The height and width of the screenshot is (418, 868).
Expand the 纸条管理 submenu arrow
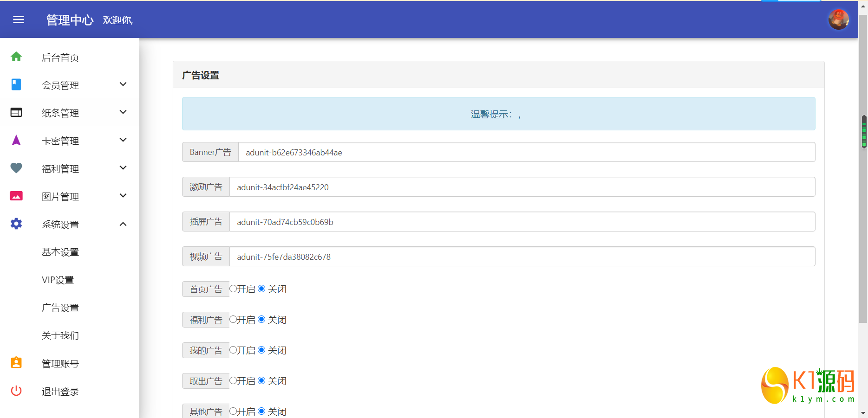(123, 112)
